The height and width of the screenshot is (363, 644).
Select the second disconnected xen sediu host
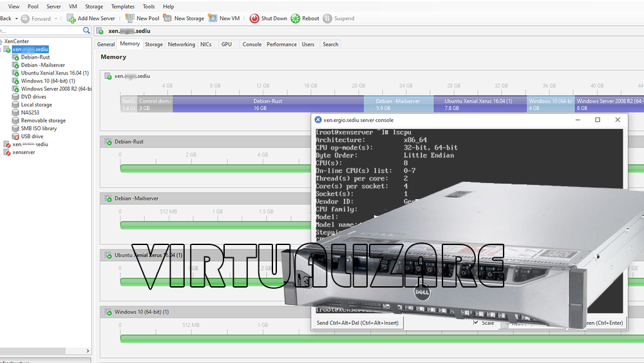(30, 144)
